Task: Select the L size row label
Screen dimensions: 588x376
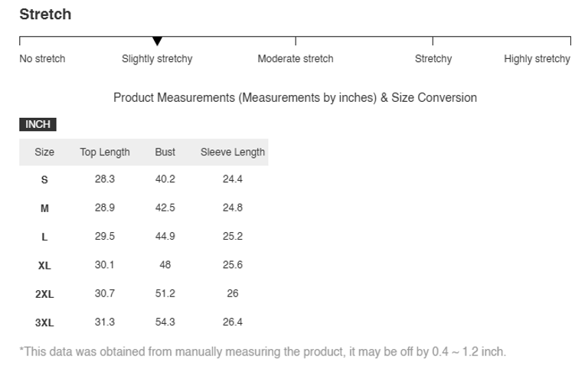Action: click(x=44, y=237)
